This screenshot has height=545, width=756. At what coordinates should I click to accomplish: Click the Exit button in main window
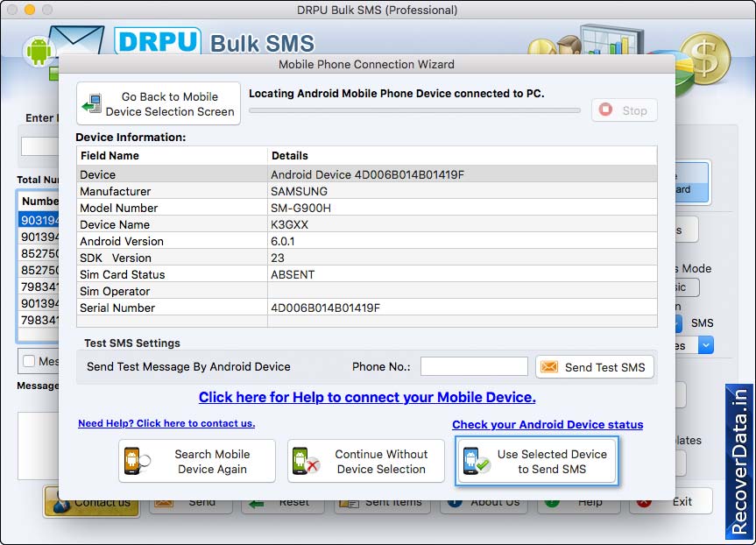[x=671, y=501]
